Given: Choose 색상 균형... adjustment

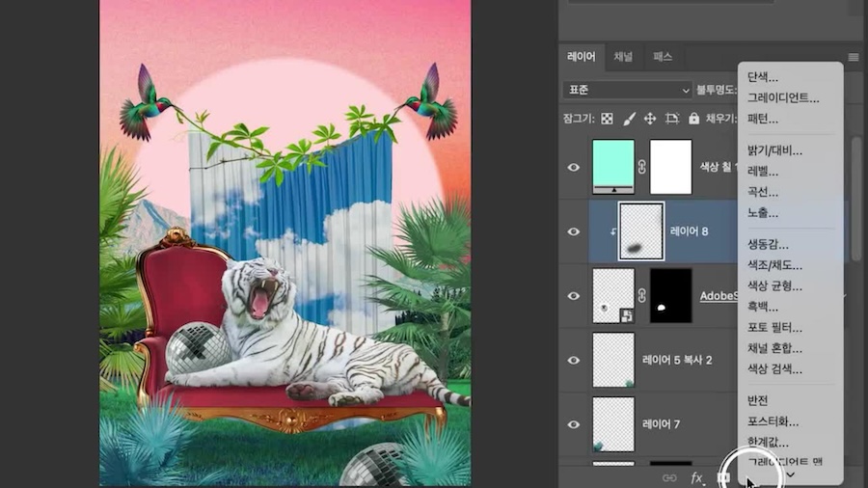Looking at the screenshot, I should (774, 285).
